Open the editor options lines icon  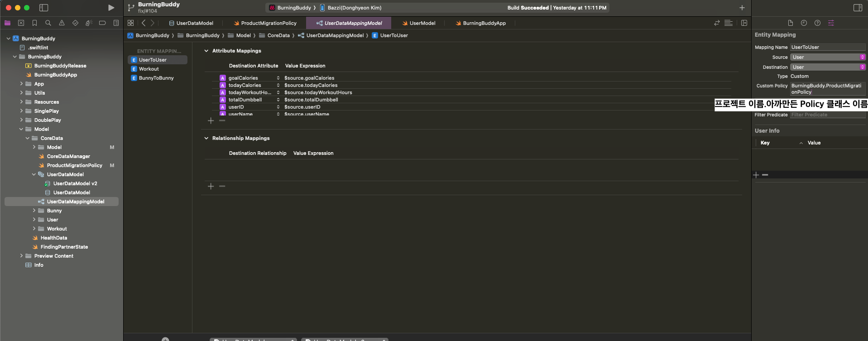tap(729, 23)
